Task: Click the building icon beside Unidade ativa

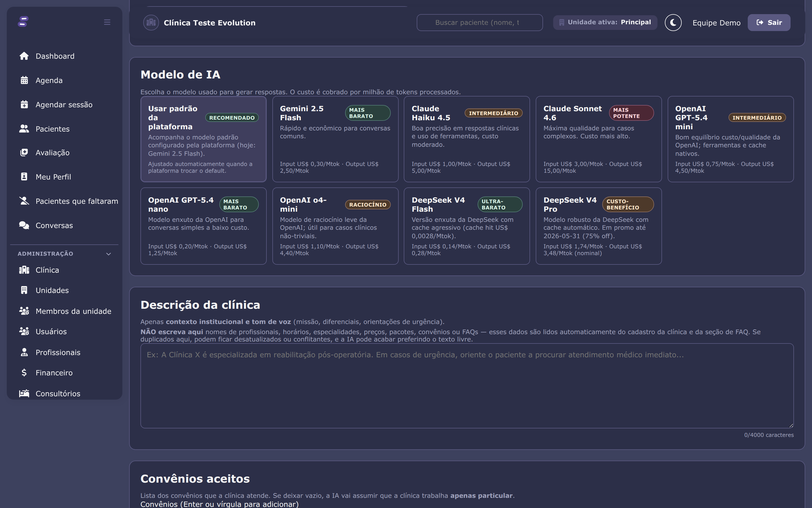Action: [x=561, y=23]
